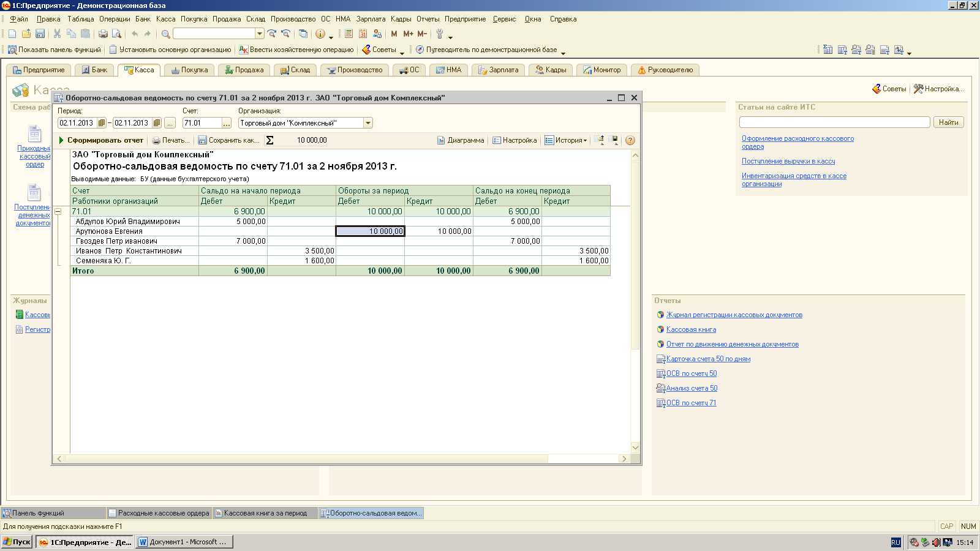Click the Paste clipboard icon
The width and height of the screenshot is (980, 551).
tap(85, 34)
